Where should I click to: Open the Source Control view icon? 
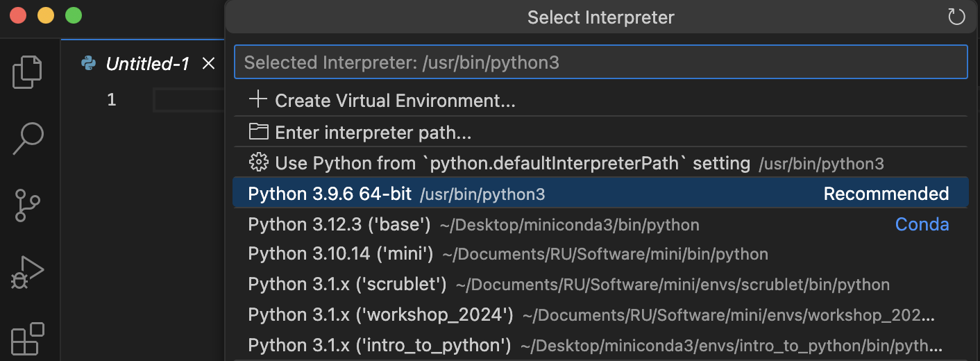click(28, 205)
